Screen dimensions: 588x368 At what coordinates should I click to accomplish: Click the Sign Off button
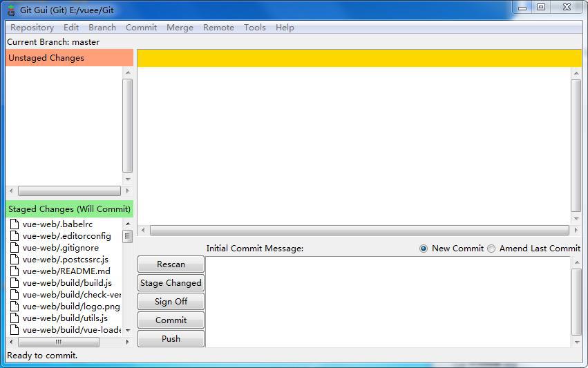171,301
